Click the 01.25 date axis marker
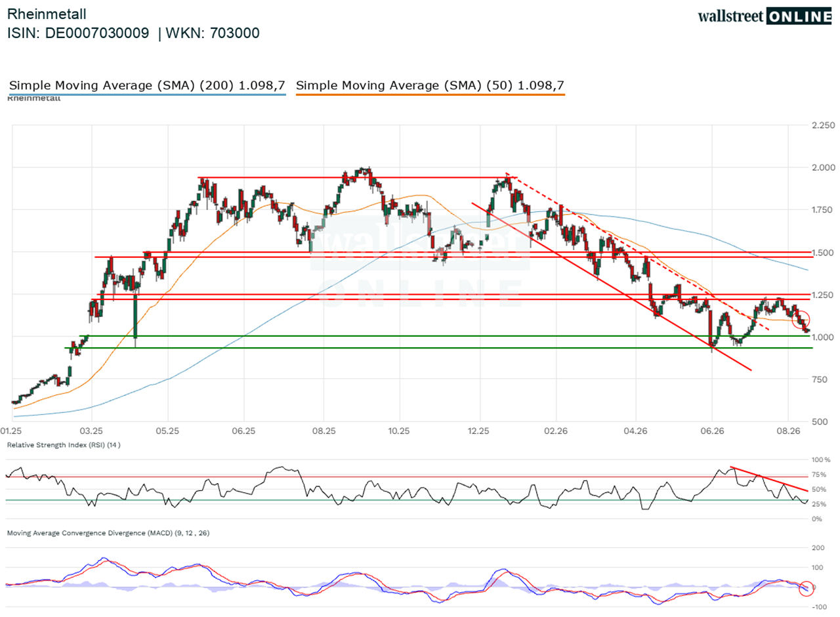 click(x=12, y=431)
